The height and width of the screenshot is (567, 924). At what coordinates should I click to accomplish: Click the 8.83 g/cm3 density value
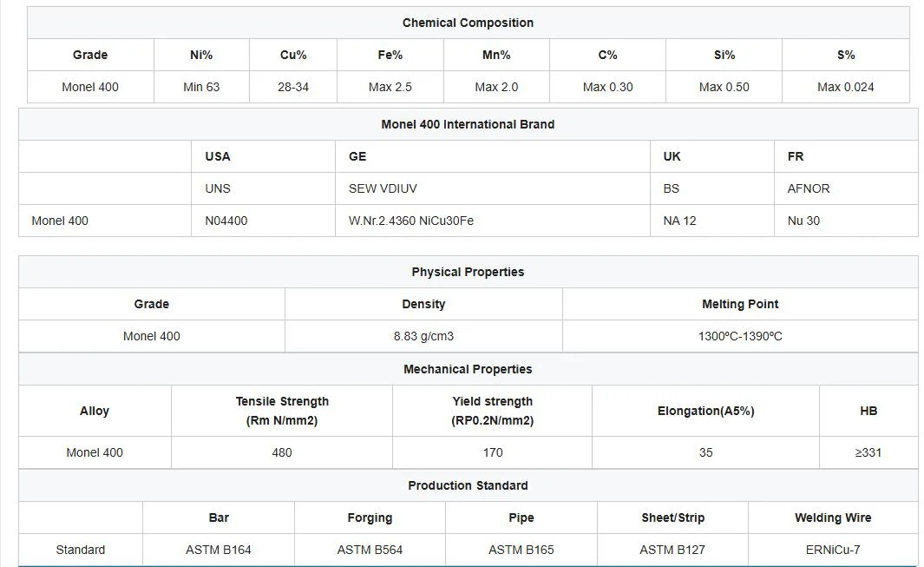click(423, 336)
